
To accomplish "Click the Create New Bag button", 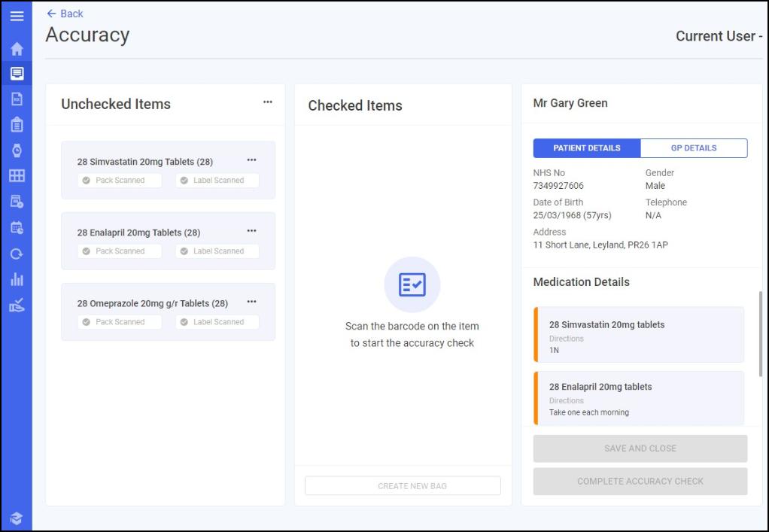I will click(403, 486).
